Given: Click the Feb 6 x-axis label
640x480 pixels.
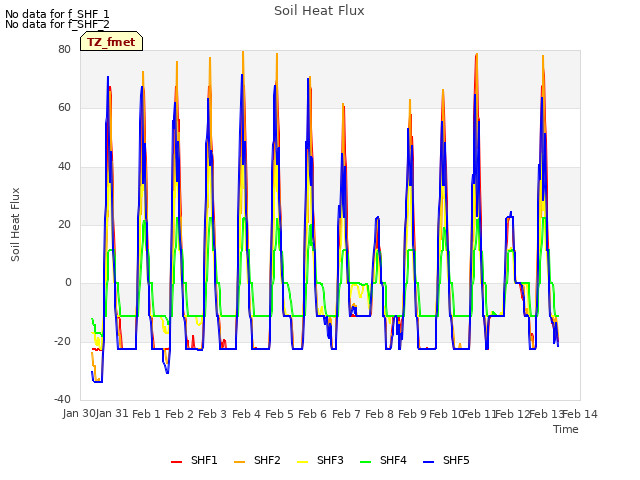Looking at the screenshot, I should click(x=312, y=414).
